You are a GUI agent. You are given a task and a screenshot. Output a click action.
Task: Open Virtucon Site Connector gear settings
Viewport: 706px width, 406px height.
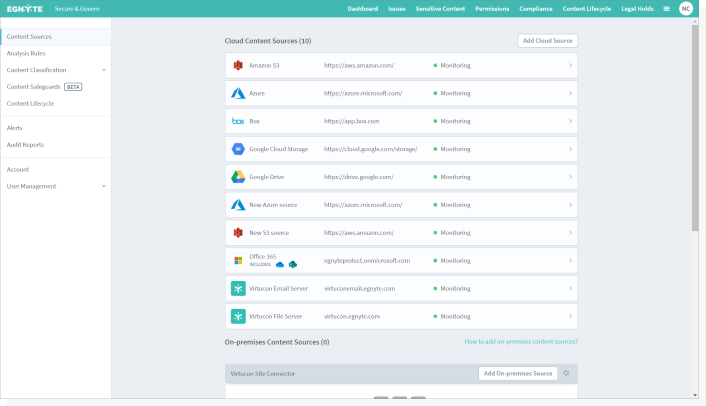(566, 373)
